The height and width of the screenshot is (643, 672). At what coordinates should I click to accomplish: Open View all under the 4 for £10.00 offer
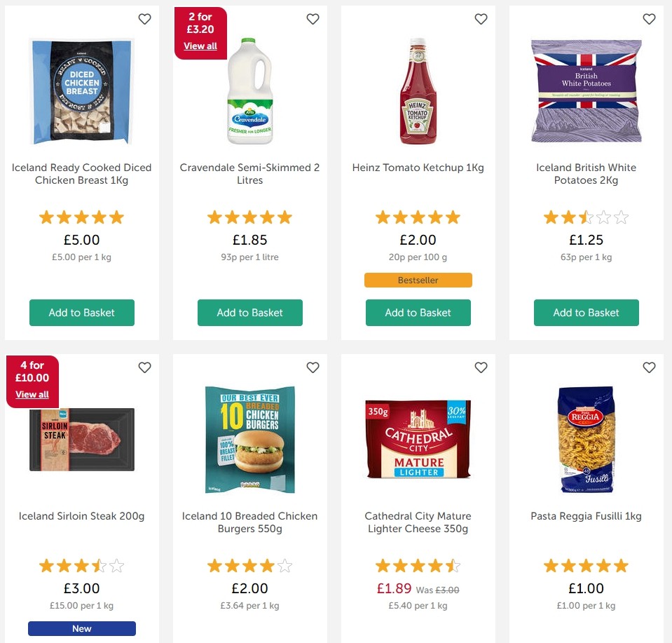[32, 394]
